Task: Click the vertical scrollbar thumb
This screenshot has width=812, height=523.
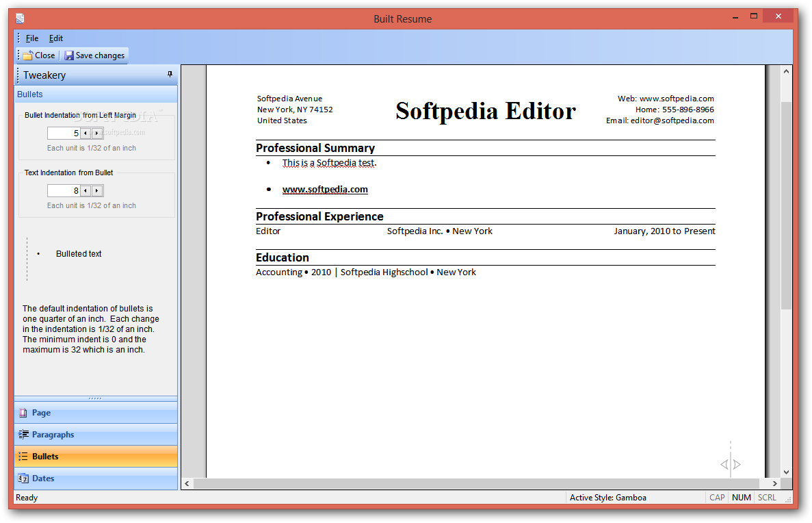Action: pos(786,206)
